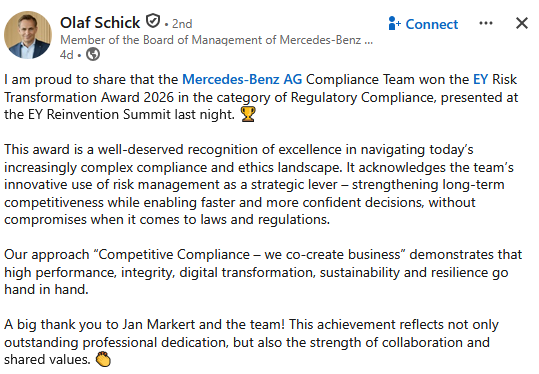Viewport: 539px width, 374px height.
Task: Click the globe public visibility icon
Action: [93, 54]
